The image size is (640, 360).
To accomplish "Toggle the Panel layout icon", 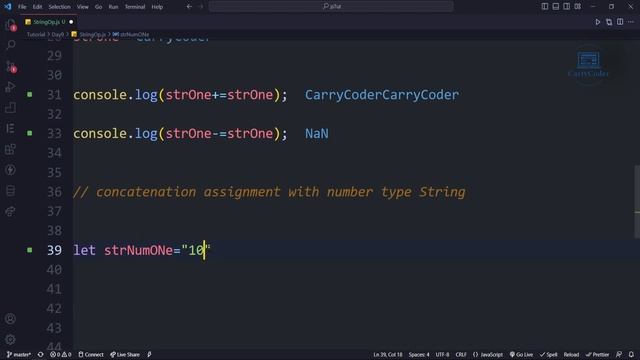I will pyautogui.click(x=556, y=7).
